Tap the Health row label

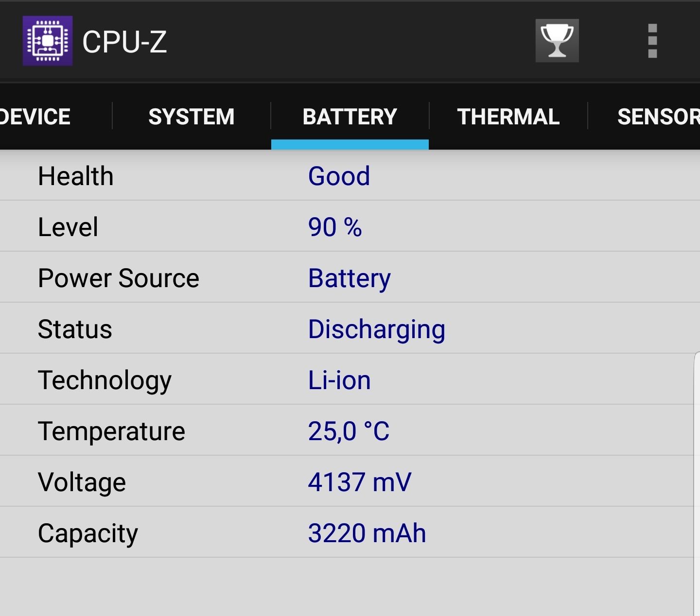click(x=76, y=176)
